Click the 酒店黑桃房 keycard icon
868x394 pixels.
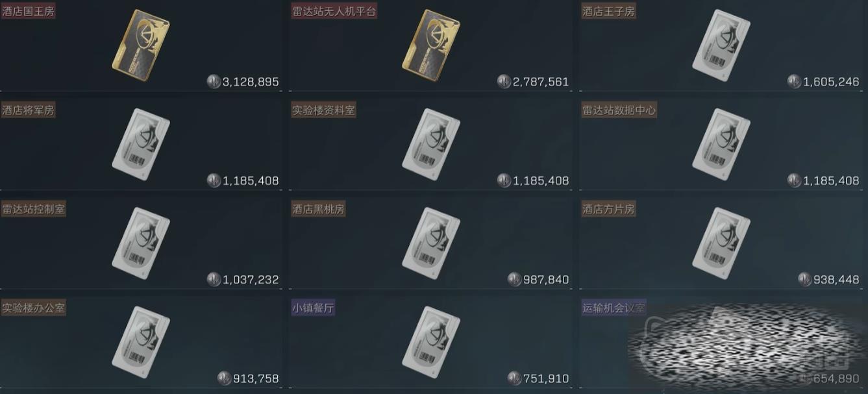point(431,243)
